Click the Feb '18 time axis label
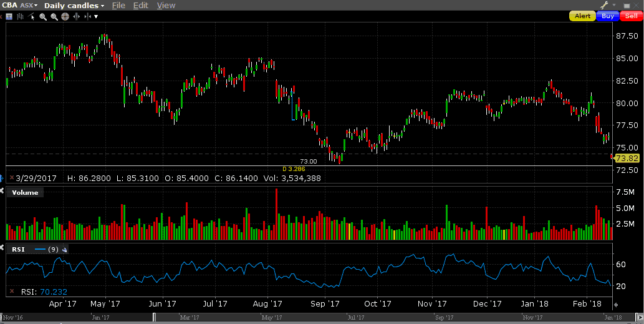The image size is (644, 324). (587, 304)
